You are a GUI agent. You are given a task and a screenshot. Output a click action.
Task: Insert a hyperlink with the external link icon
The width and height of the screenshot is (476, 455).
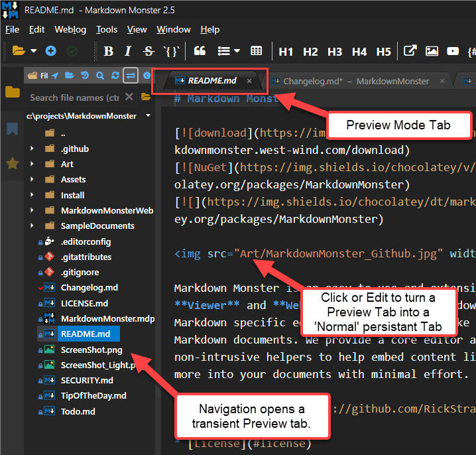point(410,50)
